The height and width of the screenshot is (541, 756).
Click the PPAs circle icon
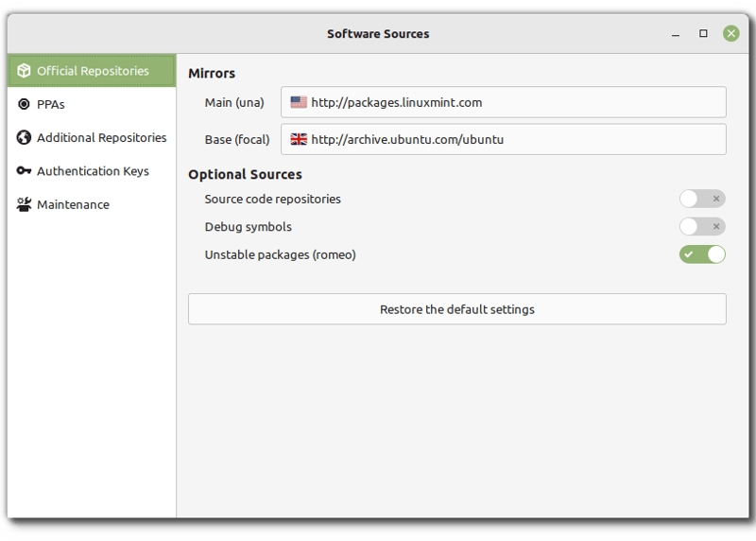[24, 104]
